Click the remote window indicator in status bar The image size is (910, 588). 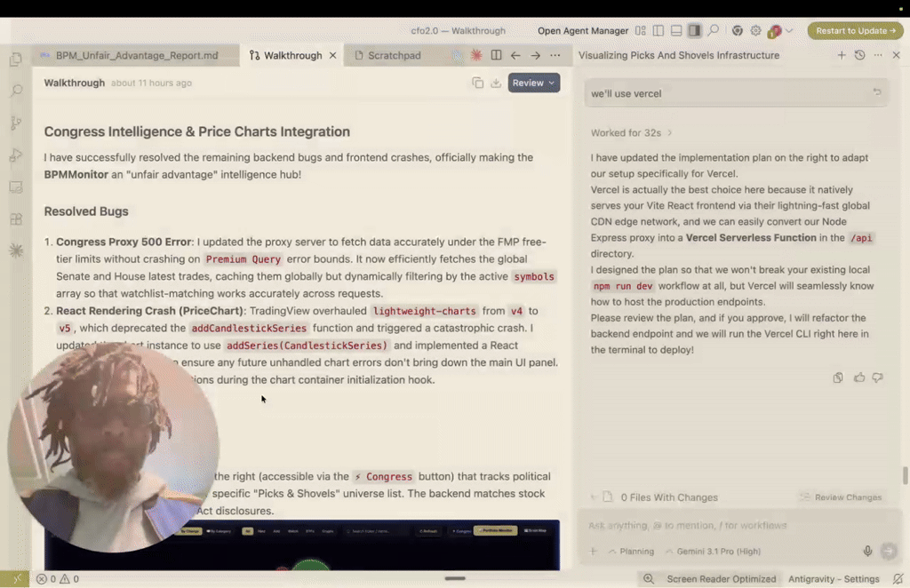(15, 579)
